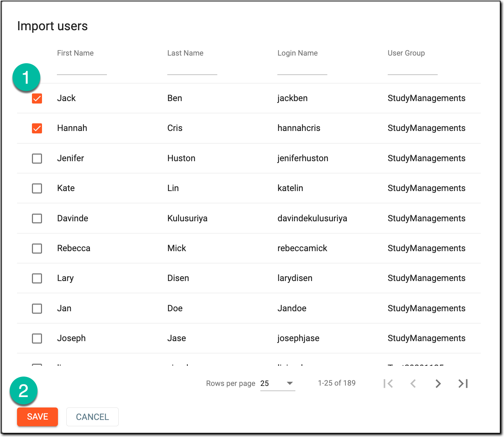
Task: Click the first name Rebecca
Action: pyautogui.click(x=74, y=248)
